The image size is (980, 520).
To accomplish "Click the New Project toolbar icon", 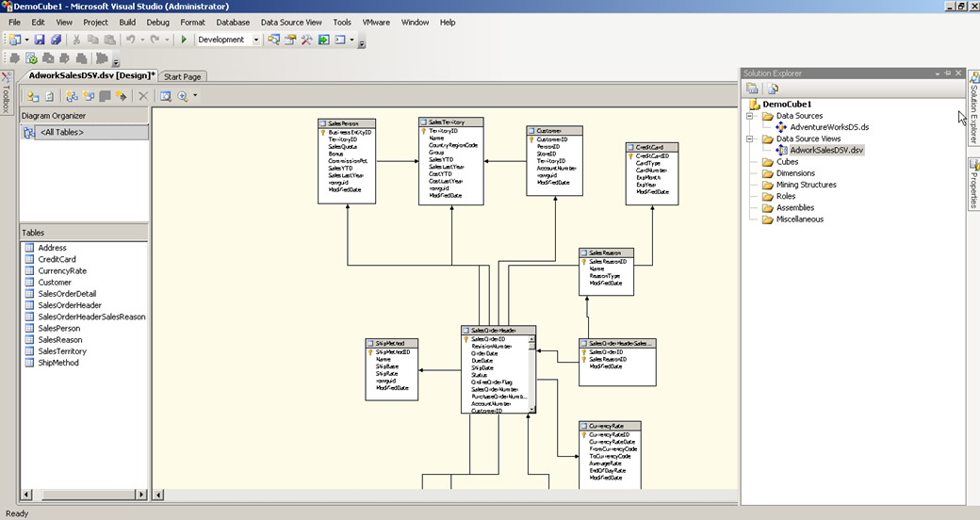I will click(x=16, y=40).
